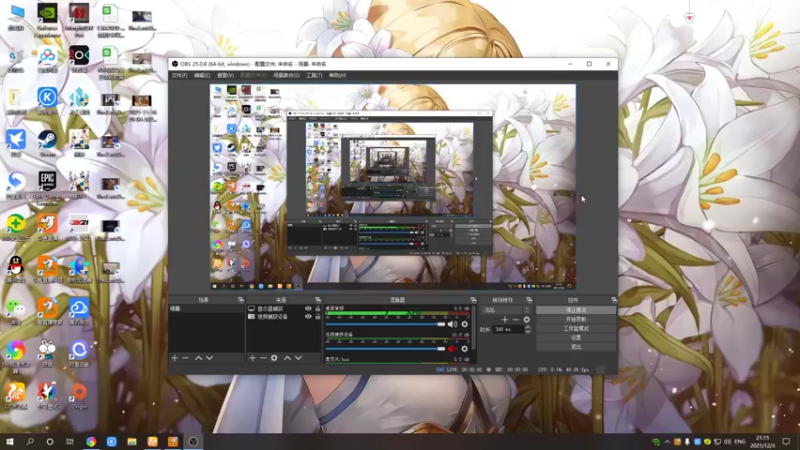
Task: Open Origin desktop shortcut
Action: point(79,396)
